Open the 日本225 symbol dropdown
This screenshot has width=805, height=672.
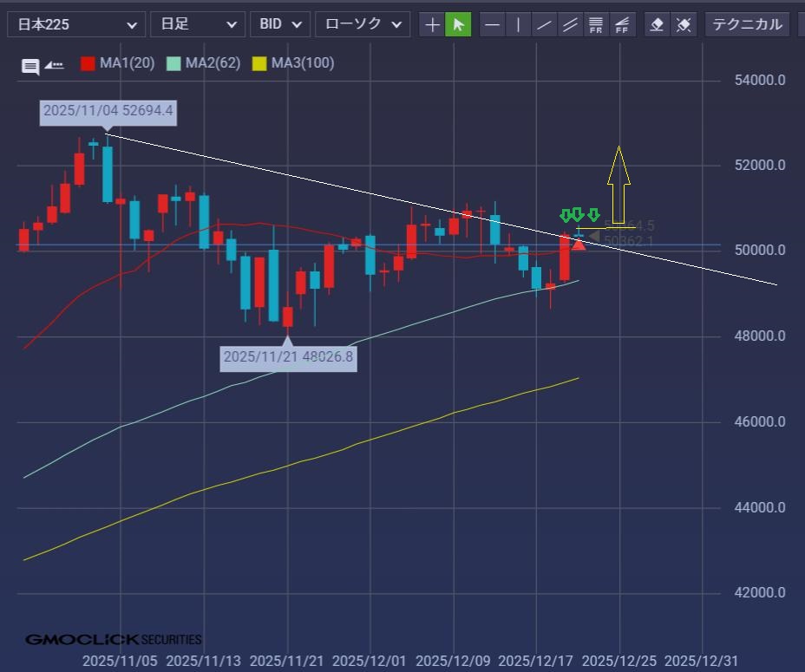76,24
